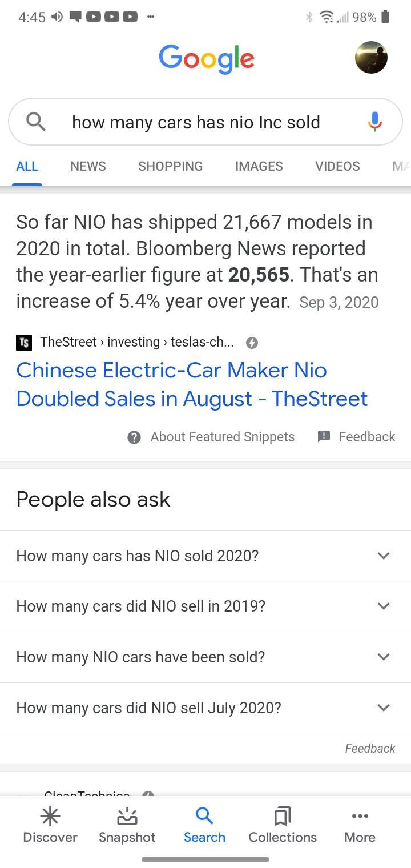Image resolution: width=411 pixels, height=868 pixels.
Task: Expand "How many cars did NIO sell in 2019?"
Action: point(384,606)
